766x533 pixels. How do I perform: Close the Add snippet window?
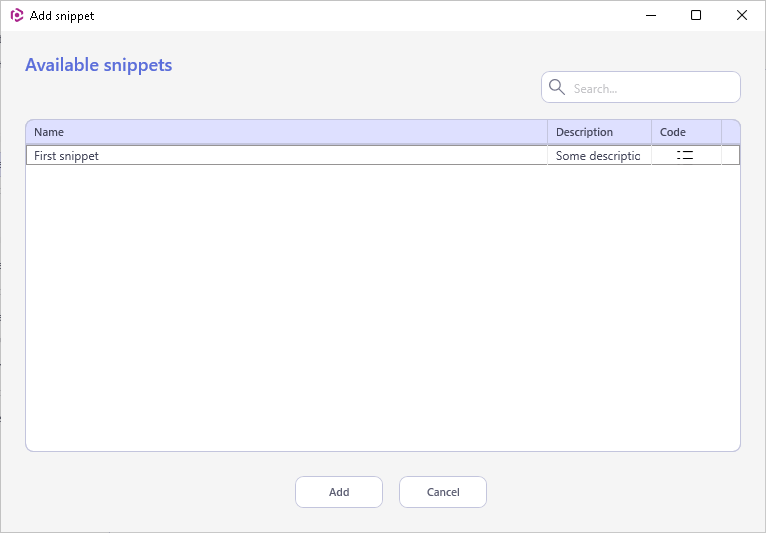(742, 15)
